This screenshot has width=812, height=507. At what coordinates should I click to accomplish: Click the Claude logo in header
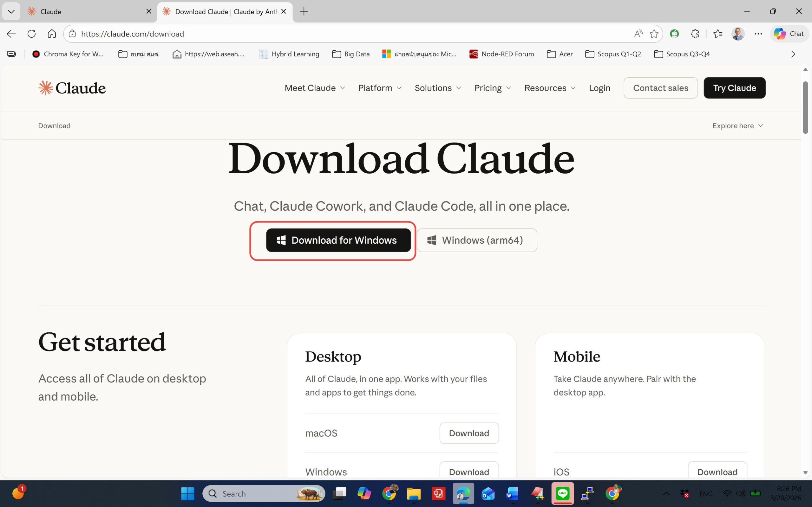point(72,88)
